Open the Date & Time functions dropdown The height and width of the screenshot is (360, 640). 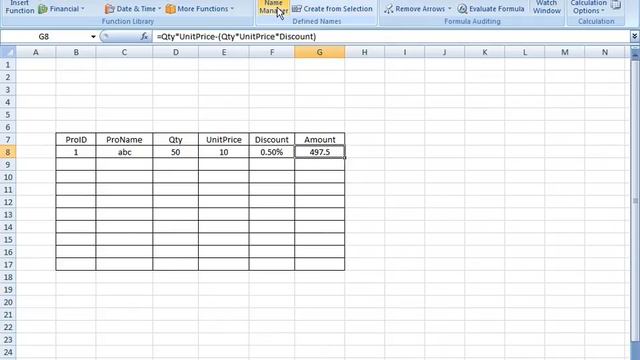(133, 9)
